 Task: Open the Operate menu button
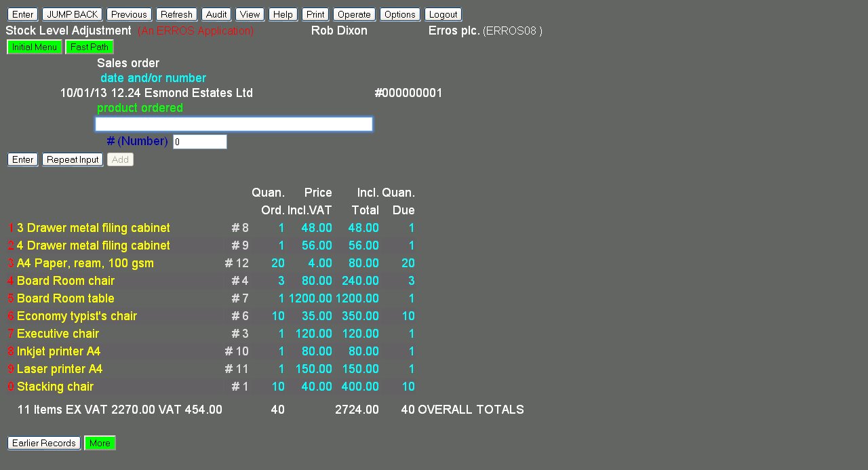pyautogui.click(x=354, y=14)
